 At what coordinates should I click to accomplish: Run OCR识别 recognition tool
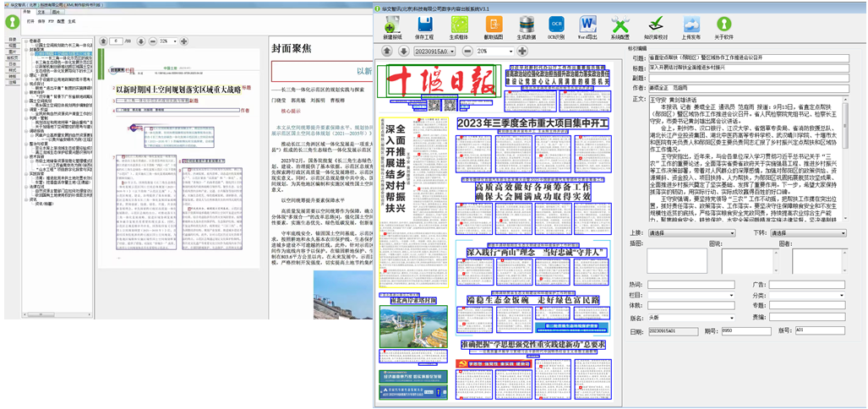click(556, 27)
